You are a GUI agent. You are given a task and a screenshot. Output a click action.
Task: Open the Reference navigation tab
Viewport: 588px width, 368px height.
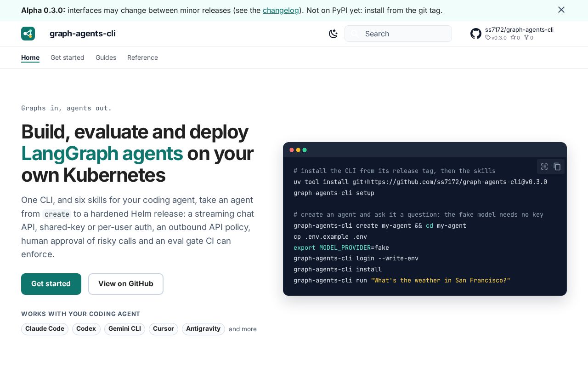point(142,57)
